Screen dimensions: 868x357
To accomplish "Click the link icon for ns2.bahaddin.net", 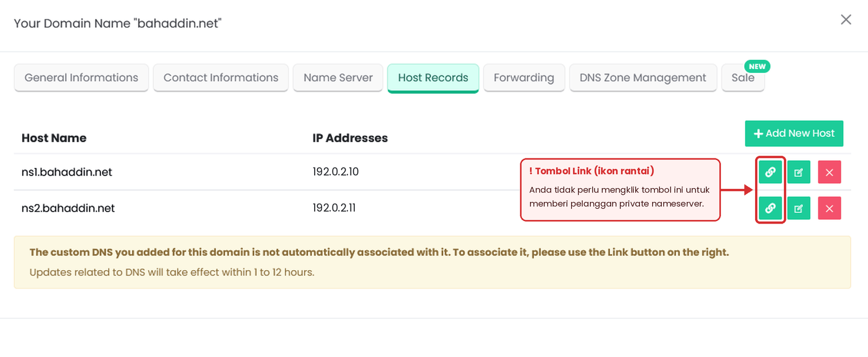I will tap(770, 208).
